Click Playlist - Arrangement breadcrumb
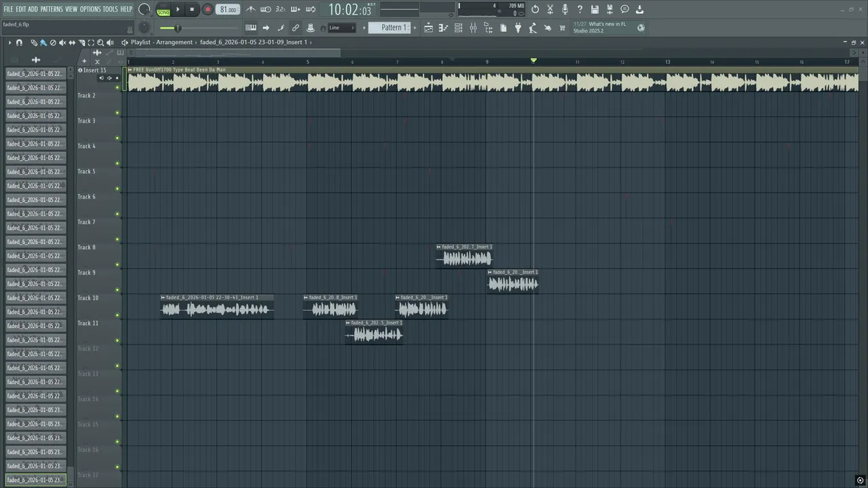The height and width of the screenshot is (488, 868). coord(161,42)
